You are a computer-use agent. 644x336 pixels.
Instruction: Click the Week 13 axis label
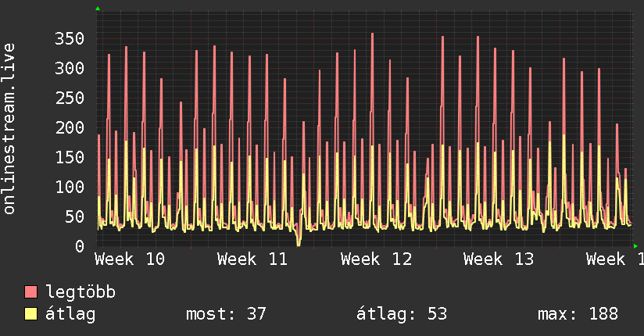(499, 259)
